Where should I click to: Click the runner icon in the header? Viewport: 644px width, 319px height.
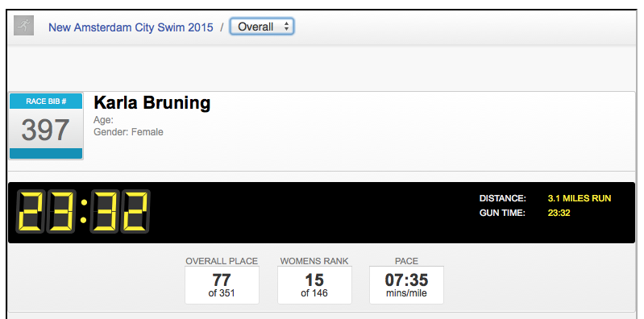[x=24, y=26]
